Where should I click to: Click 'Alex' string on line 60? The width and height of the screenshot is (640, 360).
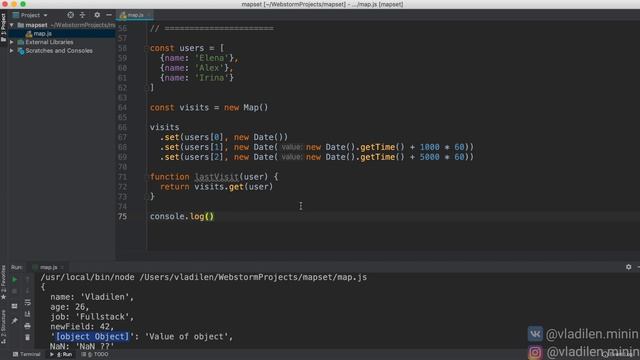coord(209,68)
